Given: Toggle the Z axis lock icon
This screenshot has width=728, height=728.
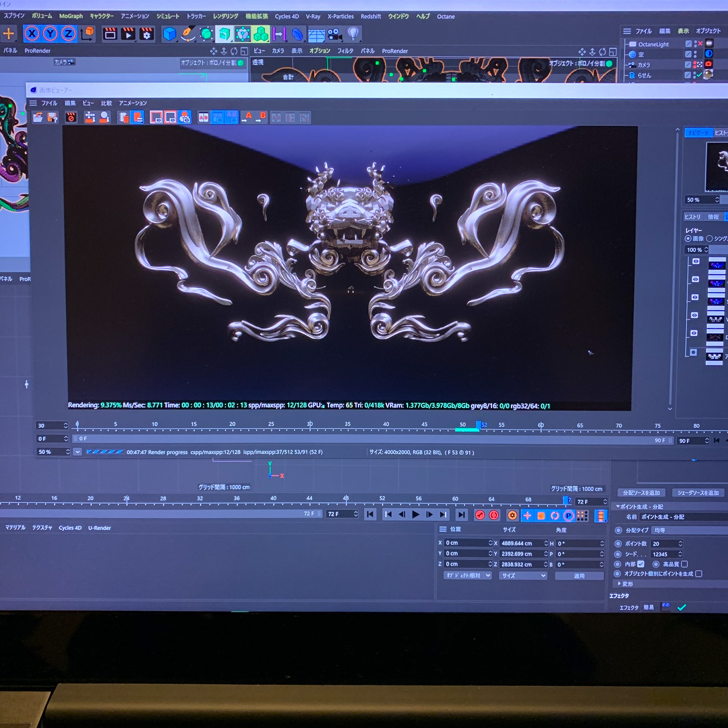Looking at the screenshot, I should (68, 34).
